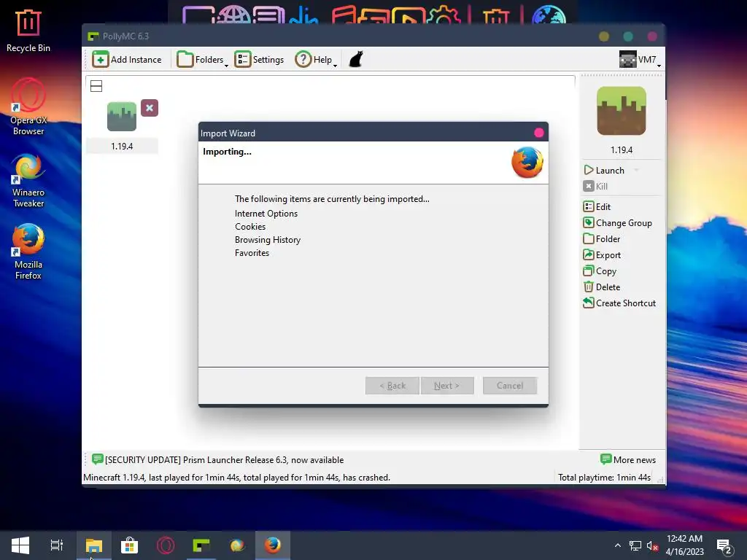
Task: Click the 'Importing...' heading
Action: 228,152
